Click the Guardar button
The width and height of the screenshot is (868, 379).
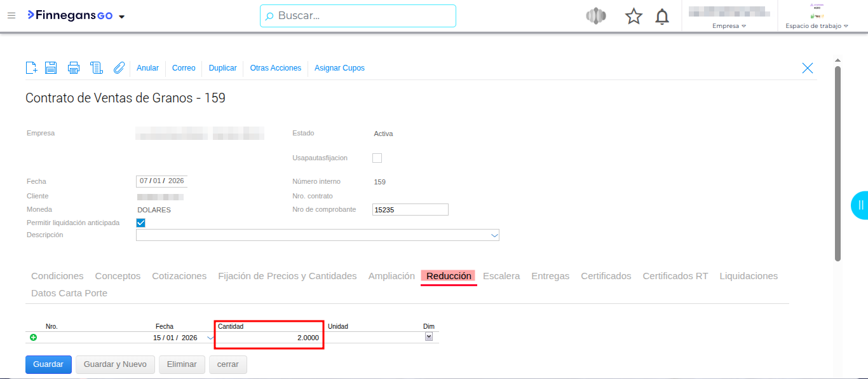click(x=48, y=364)
